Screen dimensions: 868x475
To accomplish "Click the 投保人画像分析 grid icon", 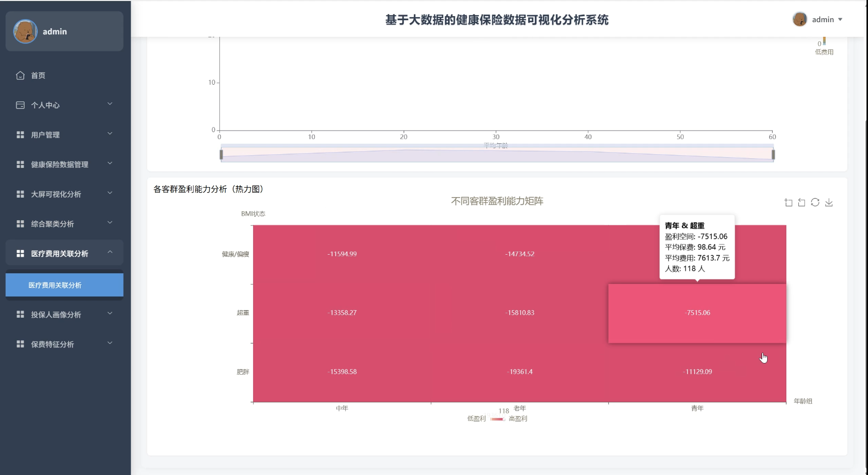I will tap(20, 315).
